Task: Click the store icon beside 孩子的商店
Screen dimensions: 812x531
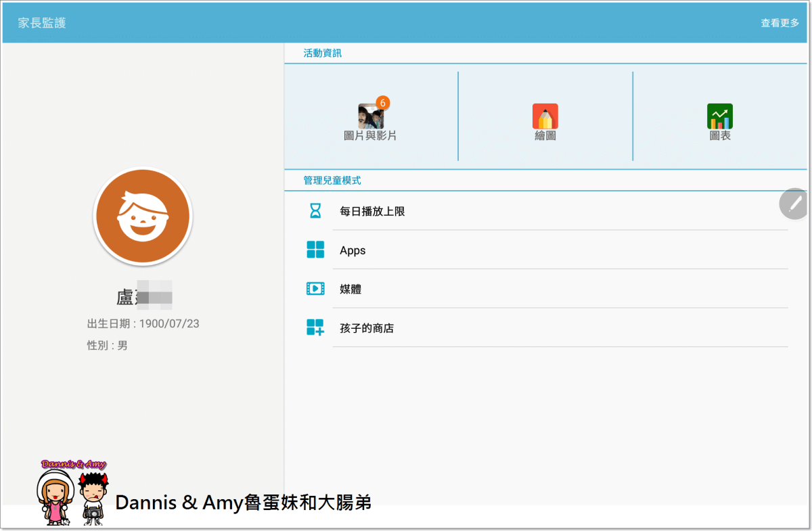Action: point(315,328)
